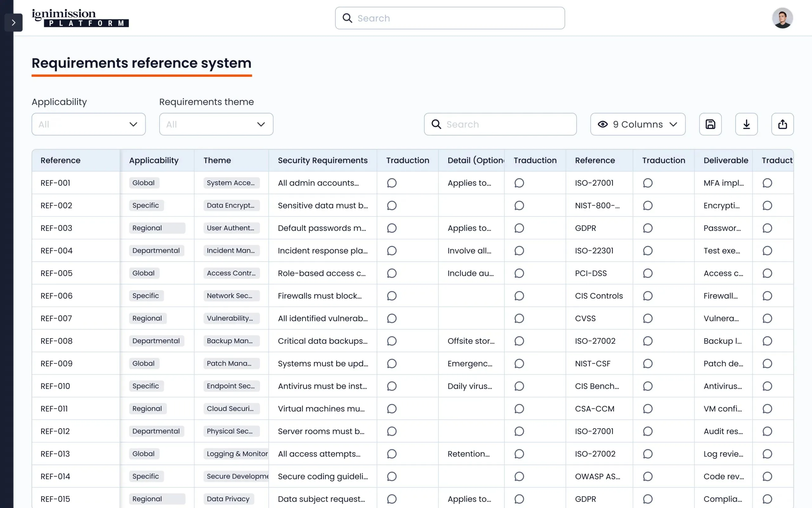812x508 pixels.
Task: Open Security Requirements traduction comment for REF-001
Action: pos(392,183)
